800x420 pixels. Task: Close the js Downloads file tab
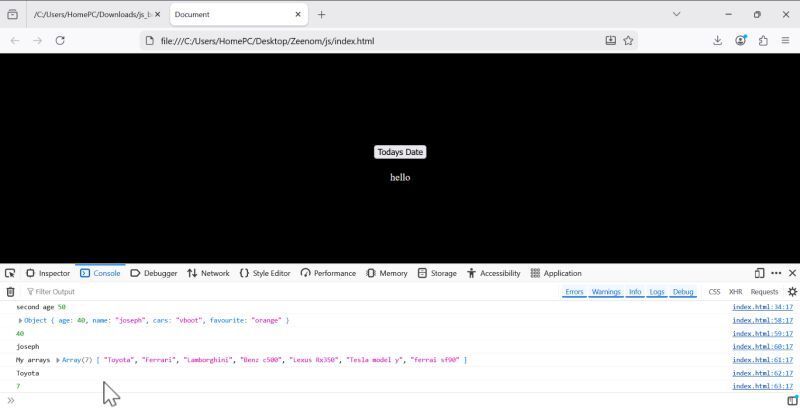click(158, 14)
